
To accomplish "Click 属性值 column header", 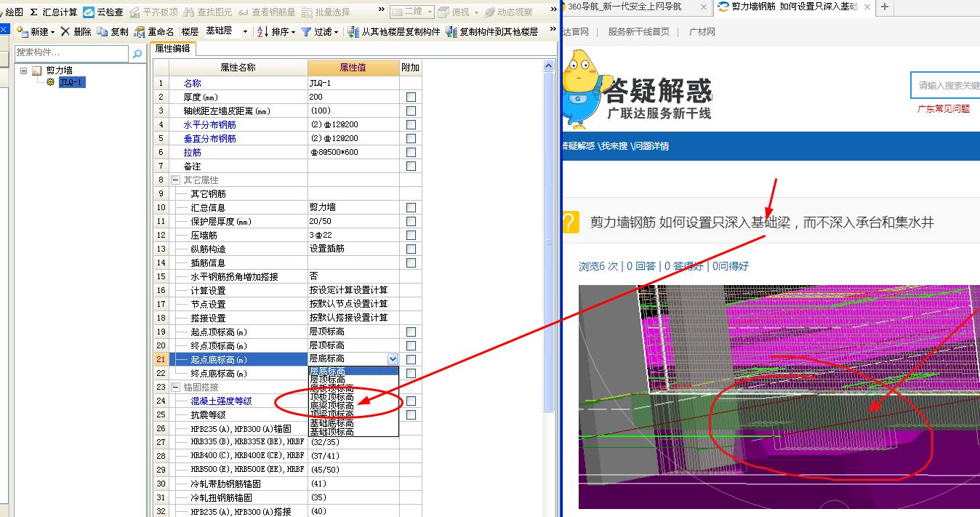I will point(353,68).
